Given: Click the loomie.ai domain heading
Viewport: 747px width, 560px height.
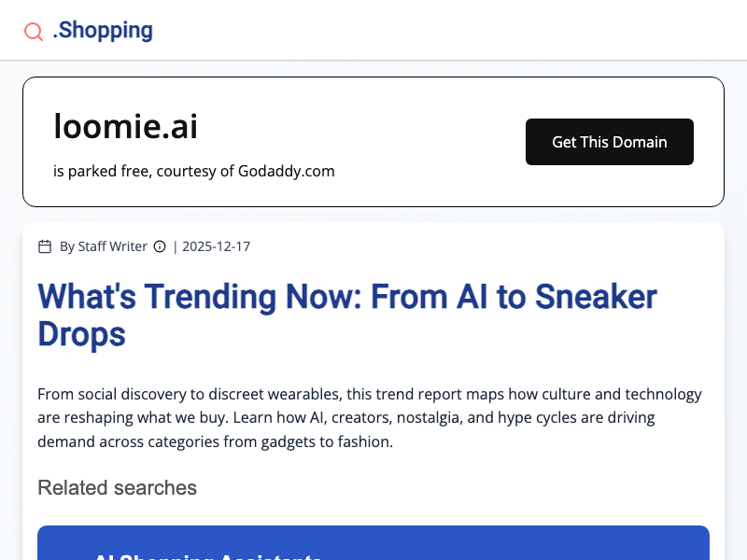Looking at the screenshot, I should click(x=125, y=126).
